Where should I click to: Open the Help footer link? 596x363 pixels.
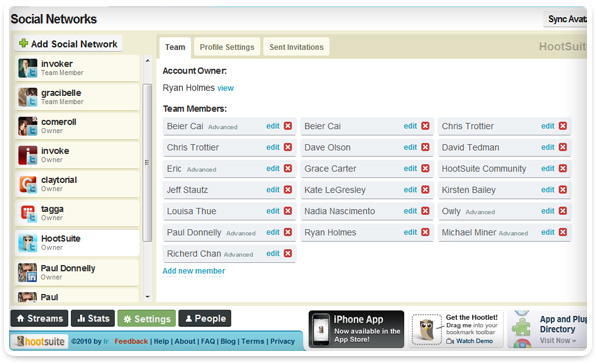tap(161, 341)
